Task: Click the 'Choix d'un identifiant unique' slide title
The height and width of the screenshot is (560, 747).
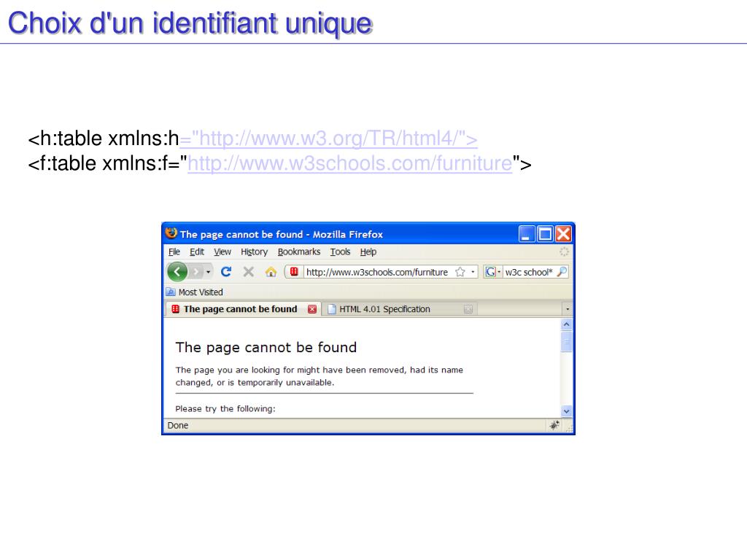Action: coord(190,23)
